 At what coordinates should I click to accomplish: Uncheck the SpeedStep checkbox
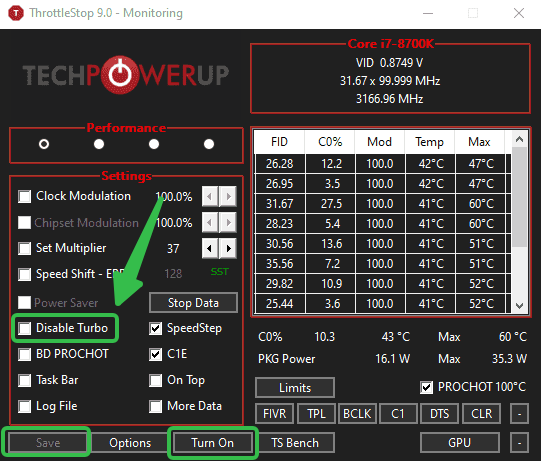[156, 328]
